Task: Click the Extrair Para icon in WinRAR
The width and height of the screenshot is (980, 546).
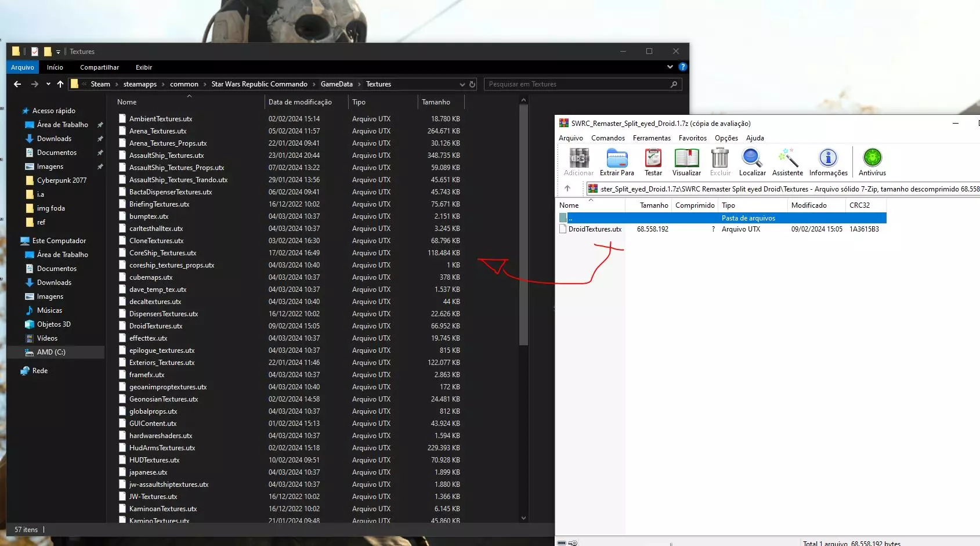Action: coord(617,162)
